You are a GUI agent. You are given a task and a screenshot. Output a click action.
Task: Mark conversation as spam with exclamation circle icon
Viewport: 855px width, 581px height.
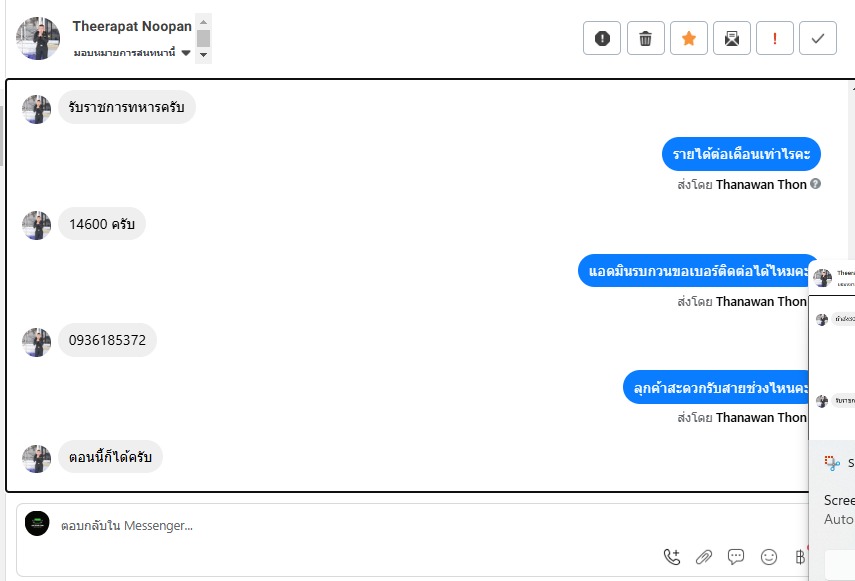(601, 38)
